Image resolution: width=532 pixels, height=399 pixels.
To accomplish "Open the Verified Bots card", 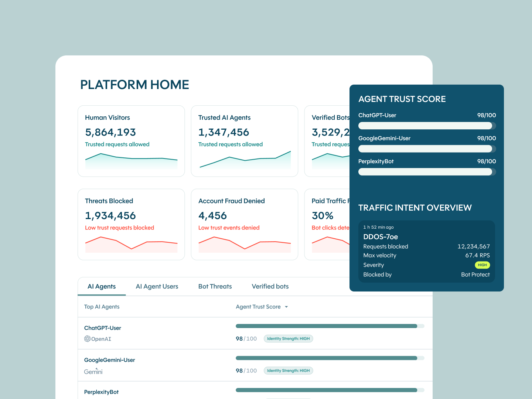I will [x=327, y=141].
